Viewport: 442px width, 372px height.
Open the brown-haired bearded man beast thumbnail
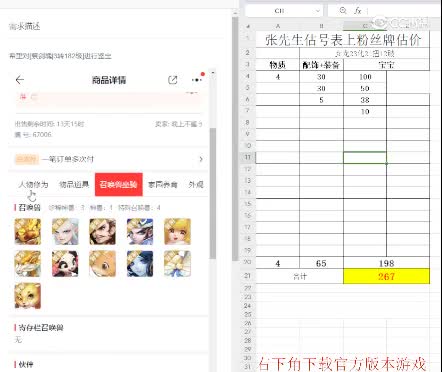click(x=102, y=232)
